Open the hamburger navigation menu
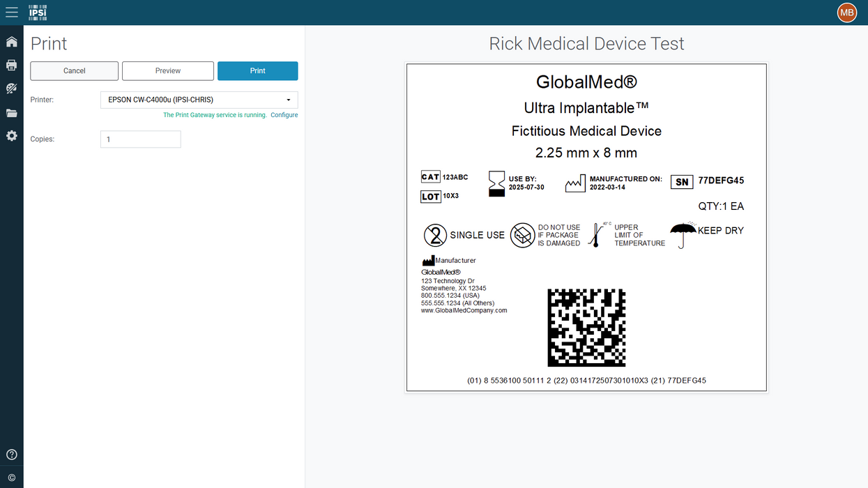This screenshot has width=868, height=488. pos(12,12)
